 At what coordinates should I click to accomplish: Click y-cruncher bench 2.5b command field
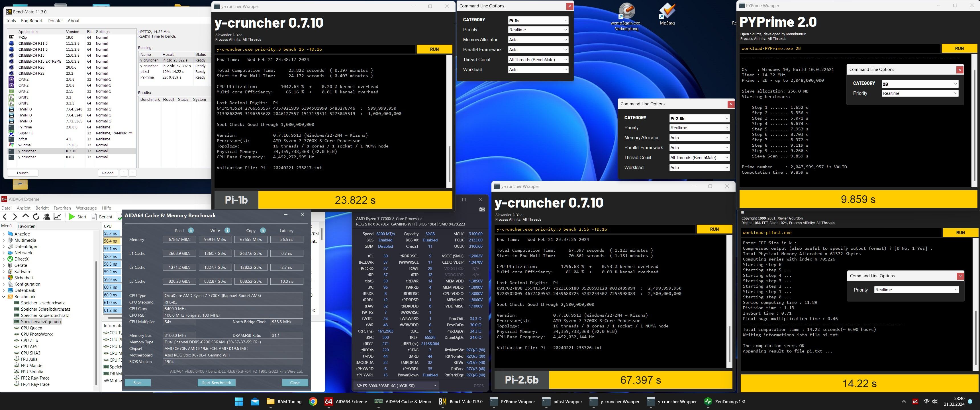(595, 229)
